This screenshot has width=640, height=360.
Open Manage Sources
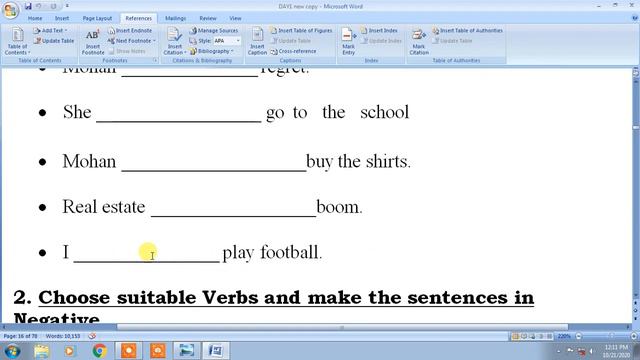coord(214,31)
